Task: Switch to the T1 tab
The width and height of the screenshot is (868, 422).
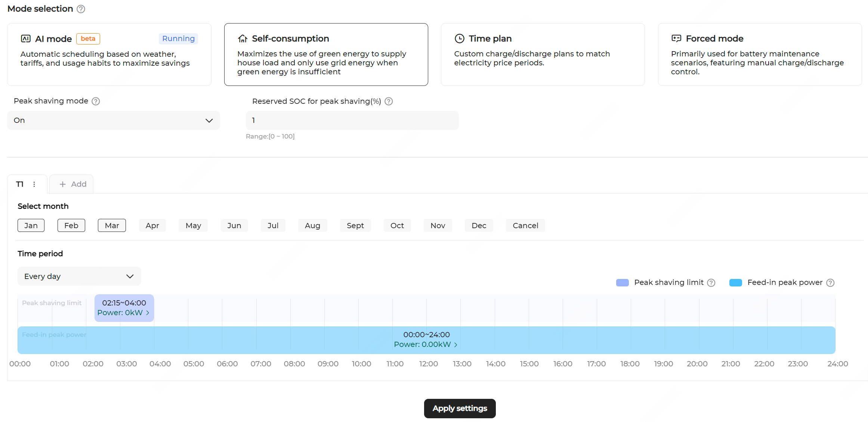Action: click(x=20, y=184)
